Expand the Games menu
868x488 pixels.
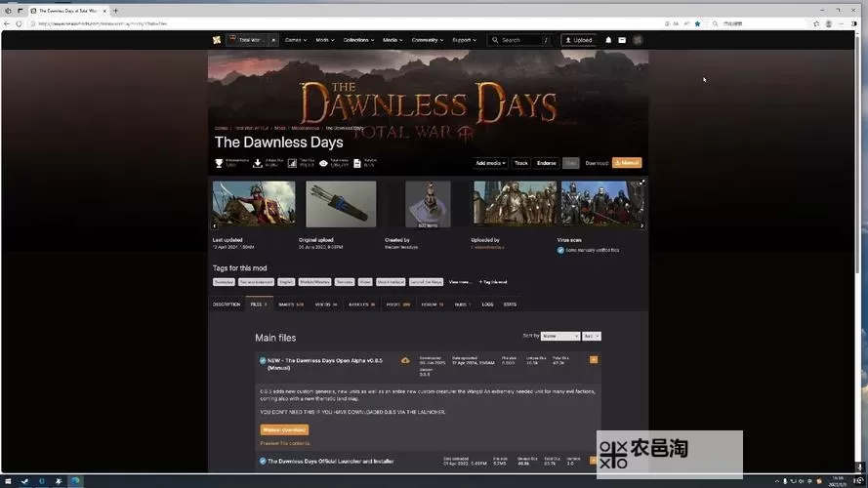pos(296,40)
